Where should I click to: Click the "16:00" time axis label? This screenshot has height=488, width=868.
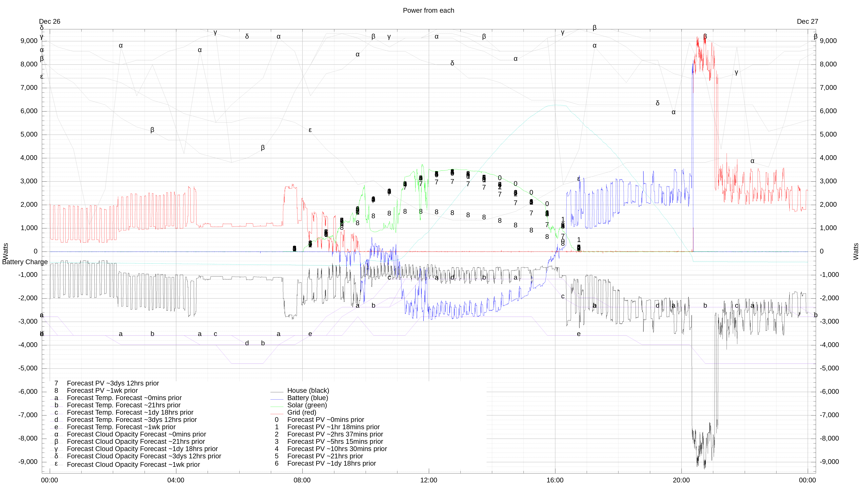click(x=555, y=481)
